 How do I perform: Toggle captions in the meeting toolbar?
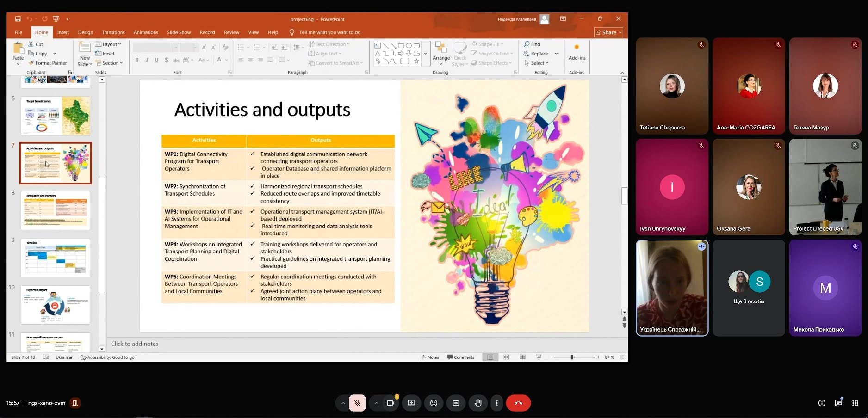(456, 403)
